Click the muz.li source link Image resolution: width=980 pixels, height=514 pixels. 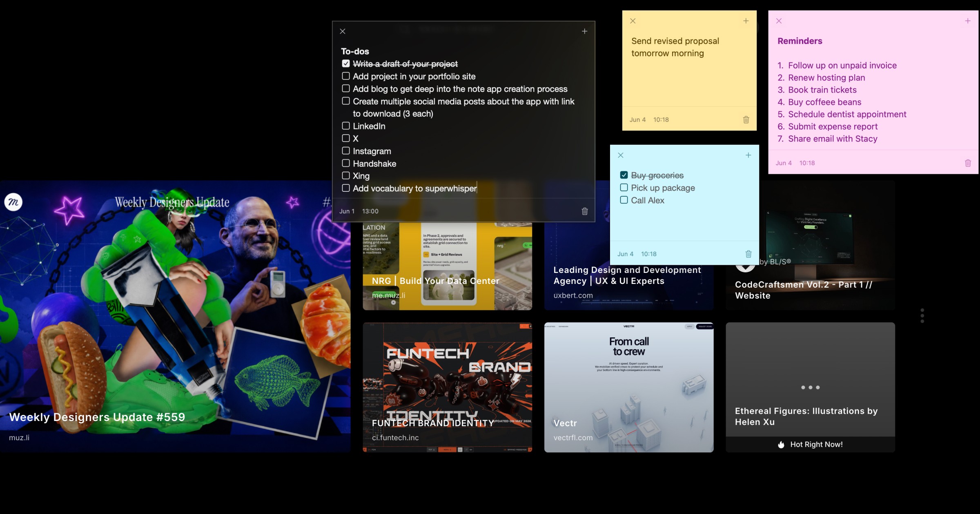coord(19,438)
